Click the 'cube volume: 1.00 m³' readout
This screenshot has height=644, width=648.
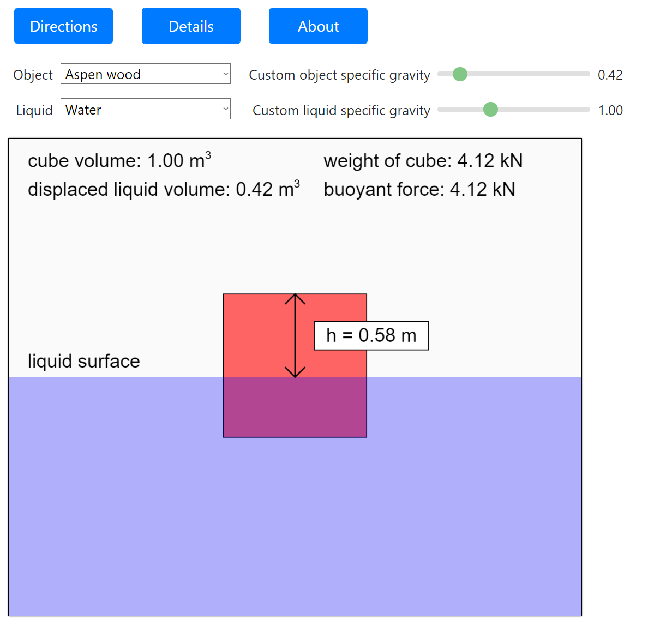click(x=119, y=161)
